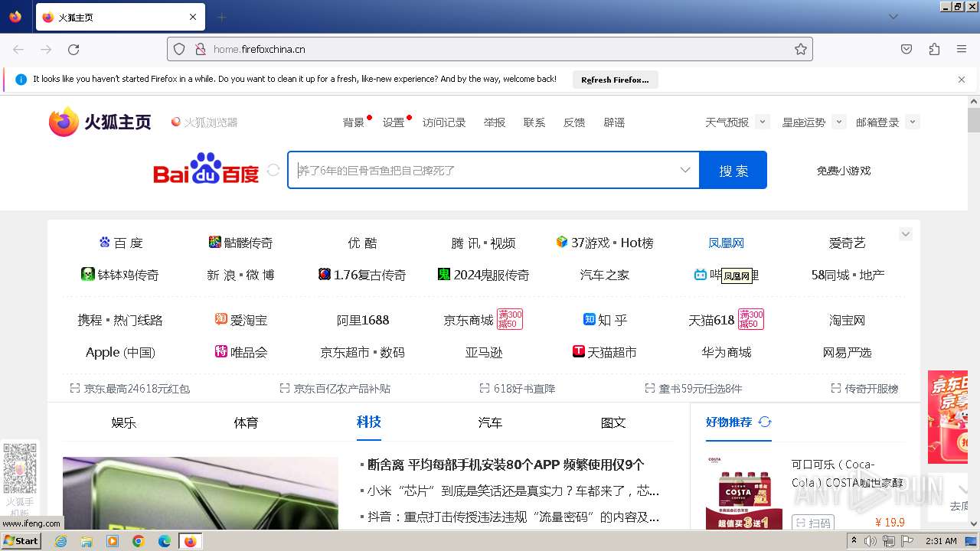Reload the page with the refresh icon

point(73,49)
